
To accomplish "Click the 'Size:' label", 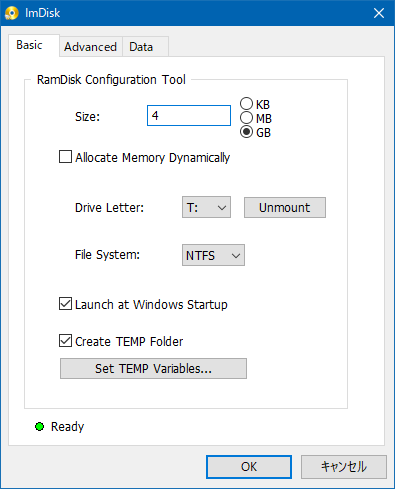I will (x=87, y=117).
